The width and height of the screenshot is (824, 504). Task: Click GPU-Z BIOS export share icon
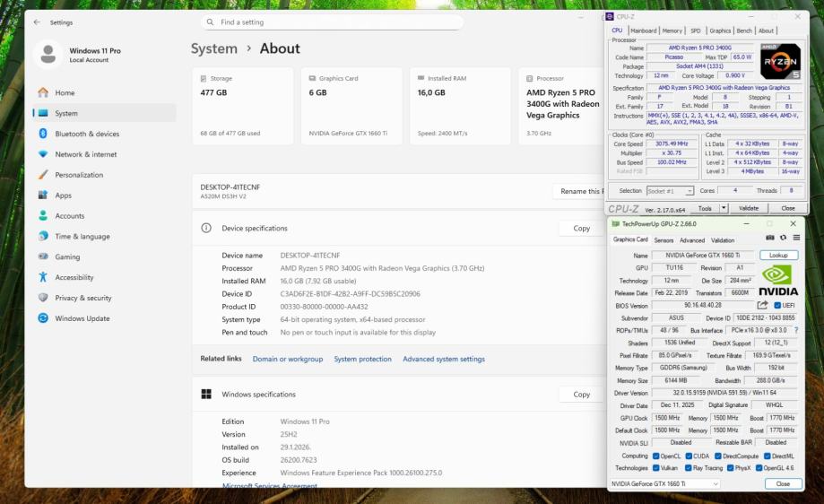762,305
